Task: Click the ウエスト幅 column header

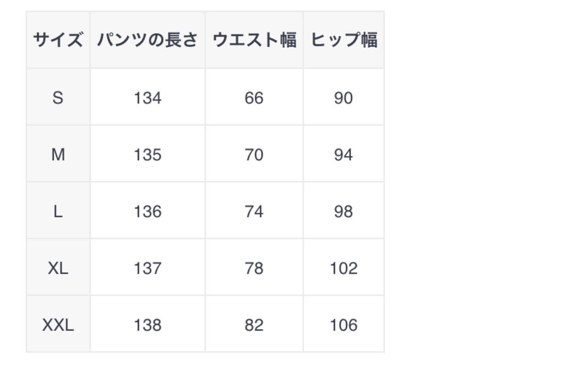Action: 254,40
